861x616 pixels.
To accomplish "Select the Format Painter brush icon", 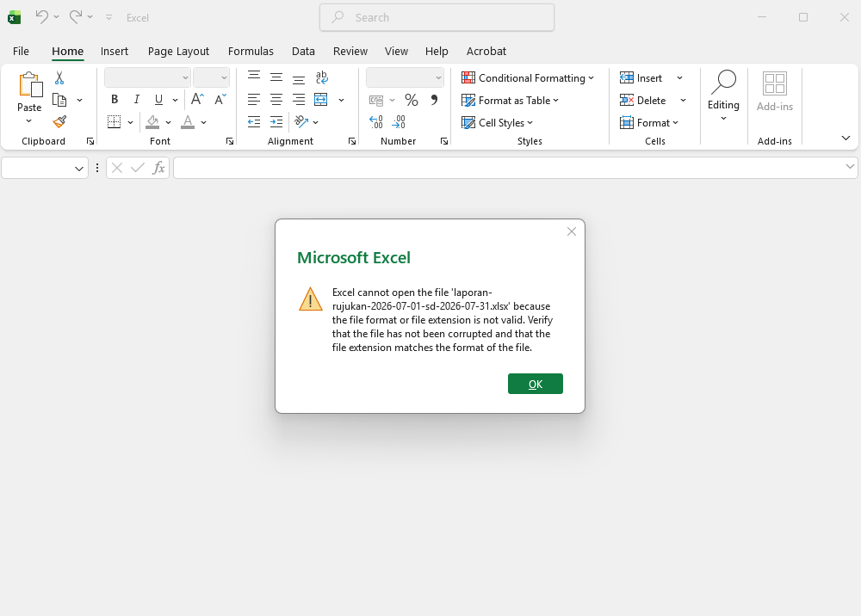I will tap(59, 122).
